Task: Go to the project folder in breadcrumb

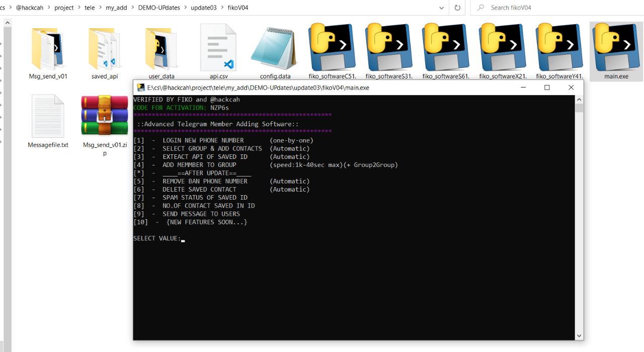Action: pos(64,8)
